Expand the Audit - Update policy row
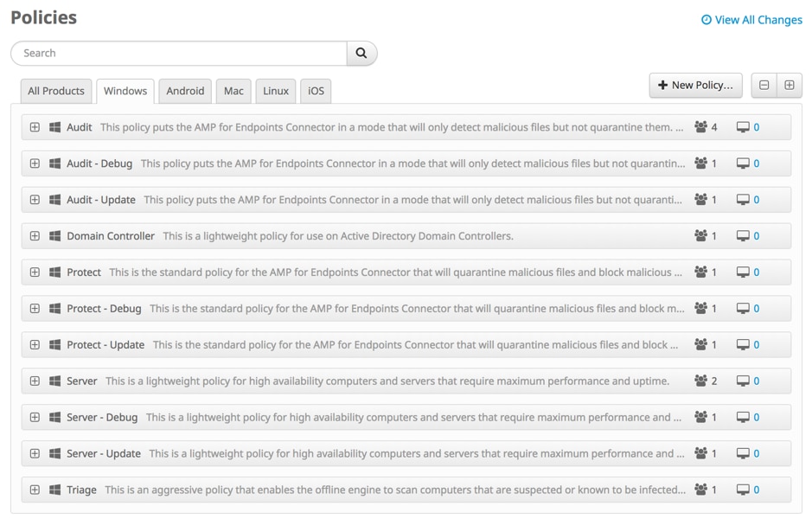 tap(35, 200)
